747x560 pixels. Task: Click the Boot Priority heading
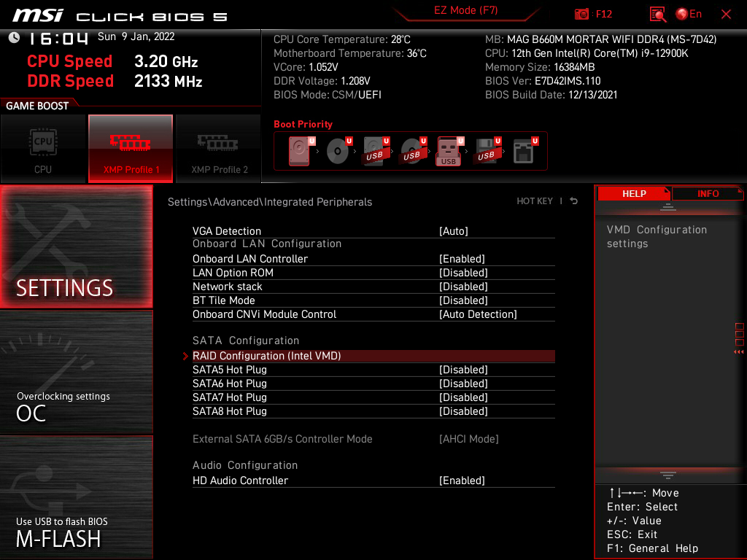[x=303, y=124]
